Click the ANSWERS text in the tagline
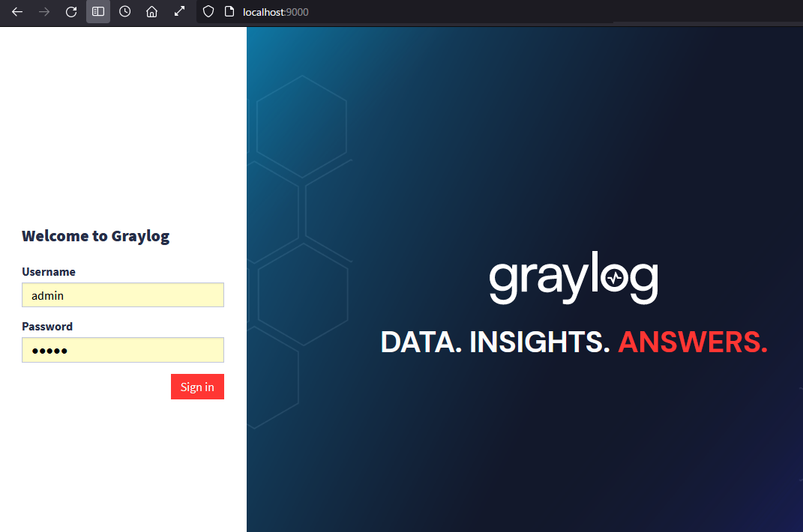 pos(690,342)
